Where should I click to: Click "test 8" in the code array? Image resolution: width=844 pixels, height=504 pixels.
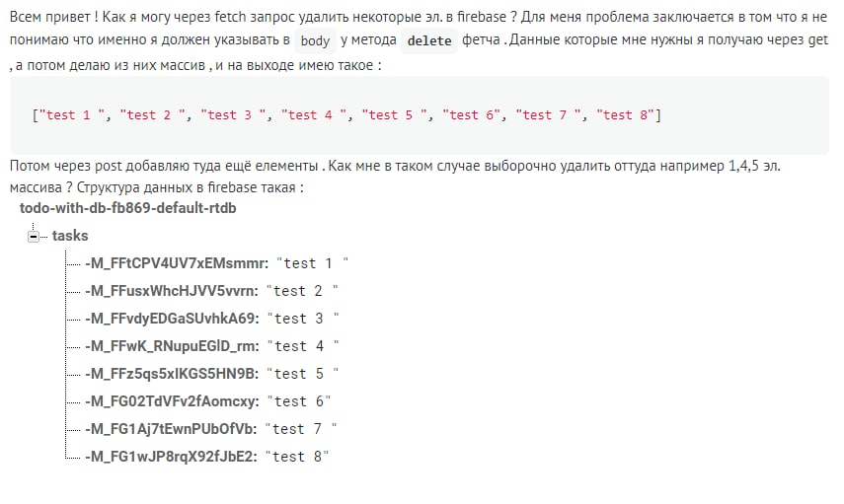click(625, 115)
